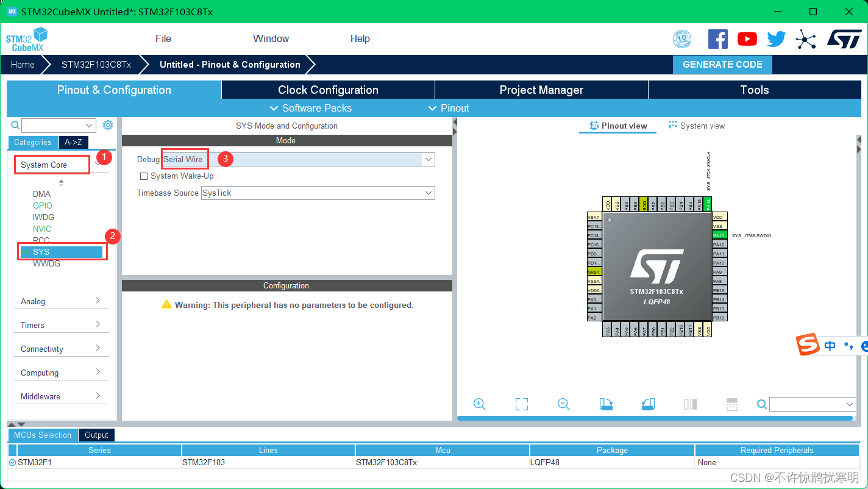Screen dimensions: 868x489
Task: Expand the Connectivity category
Action: 61,349
